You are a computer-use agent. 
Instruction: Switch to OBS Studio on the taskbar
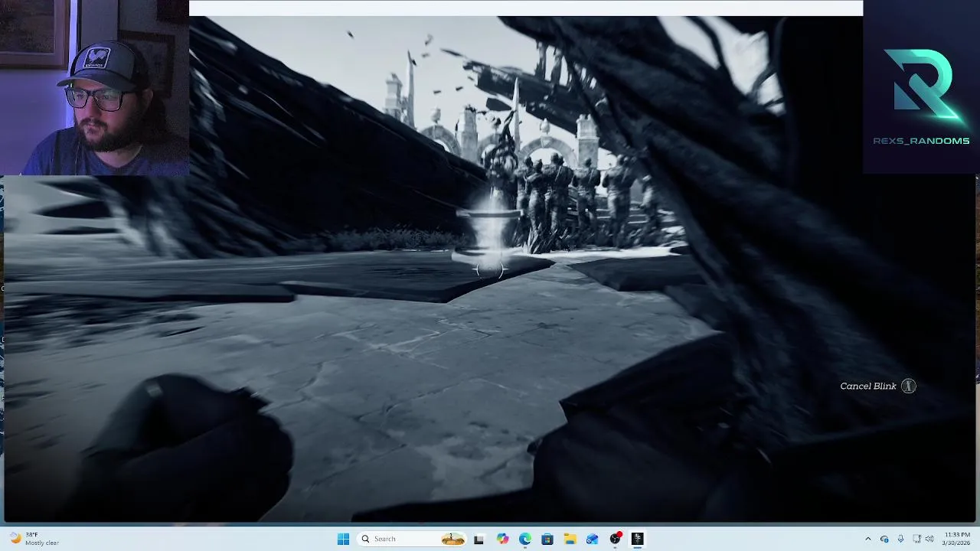pyautogui.click(x=615, y=539)
